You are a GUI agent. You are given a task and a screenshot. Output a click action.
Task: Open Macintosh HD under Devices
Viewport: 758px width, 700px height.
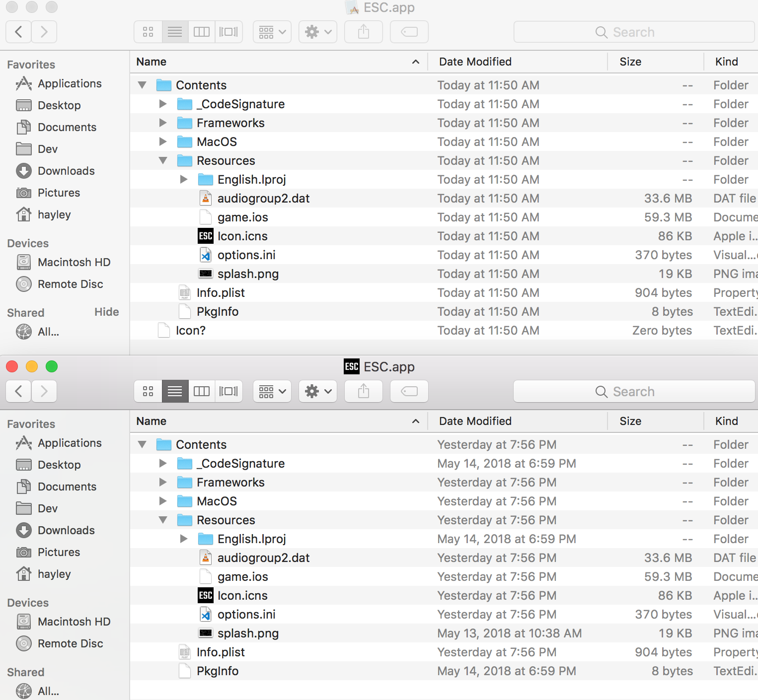(74, 262)
